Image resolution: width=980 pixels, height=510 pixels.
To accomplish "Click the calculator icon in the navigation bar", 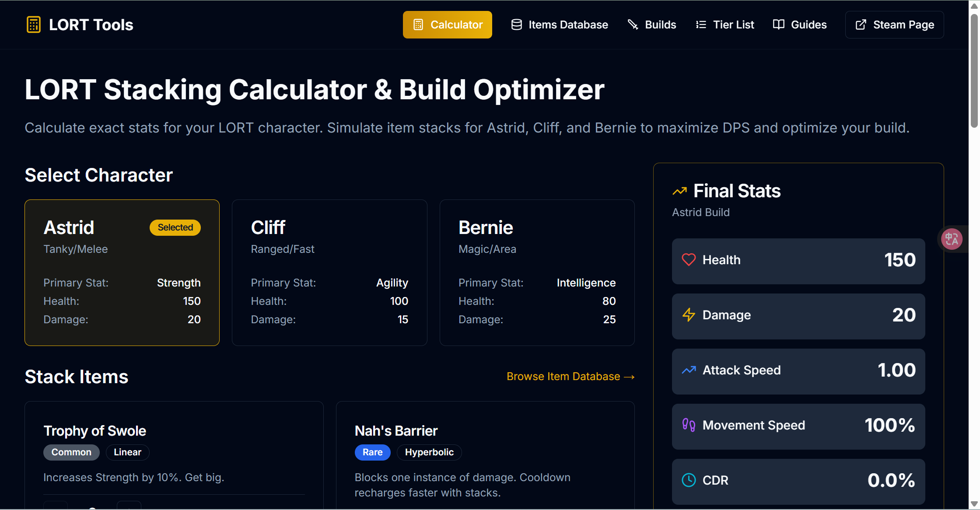I will (419, 24).
